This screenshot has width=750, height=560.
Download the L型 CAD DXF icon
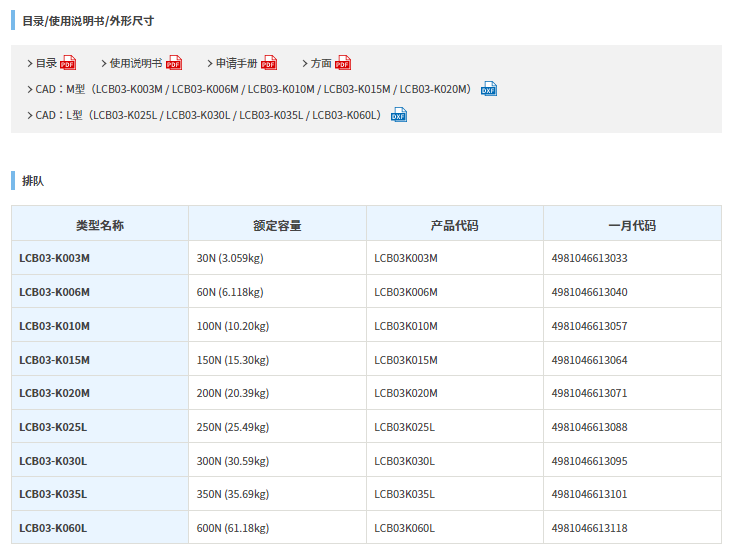point(399,115)
